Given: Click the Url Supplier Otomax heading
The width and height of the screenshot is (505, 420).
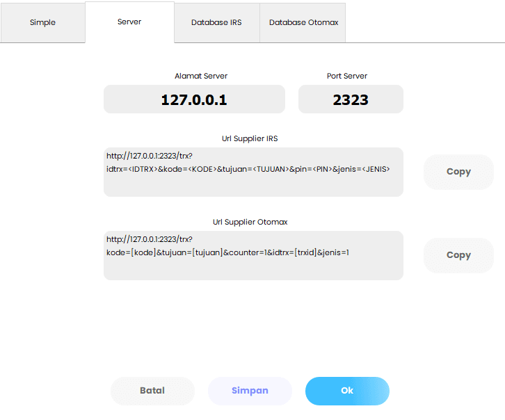Looking at the screenshot, I should click(x=250, y=222).
